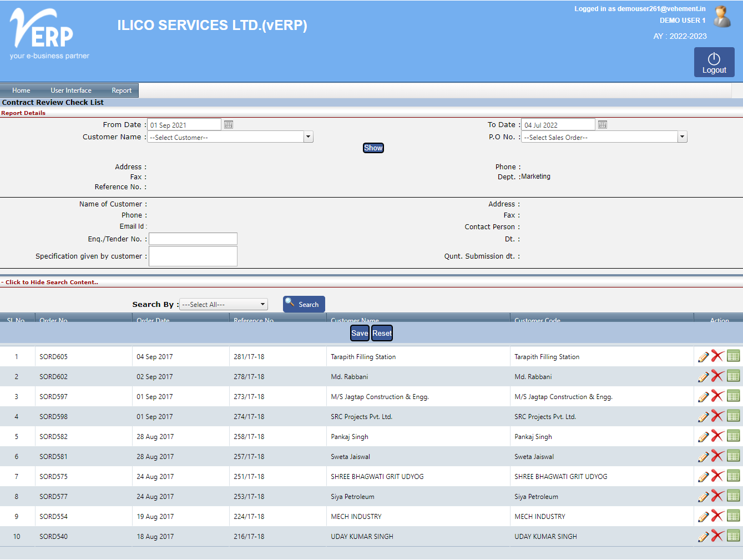743x560 pixels.
Task: Select the SRC Projects Pvt. Ltd. customer name
Action: point(361,417)
